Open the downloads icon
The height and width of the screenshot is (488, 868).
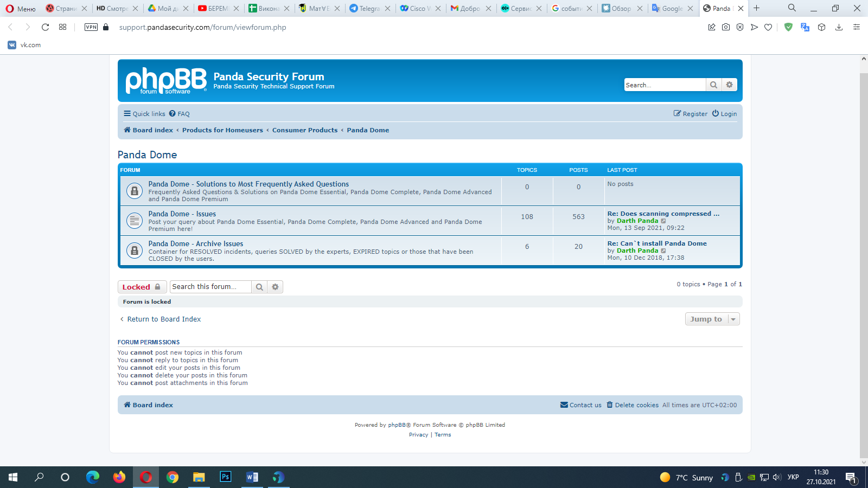tap(839, 27)
